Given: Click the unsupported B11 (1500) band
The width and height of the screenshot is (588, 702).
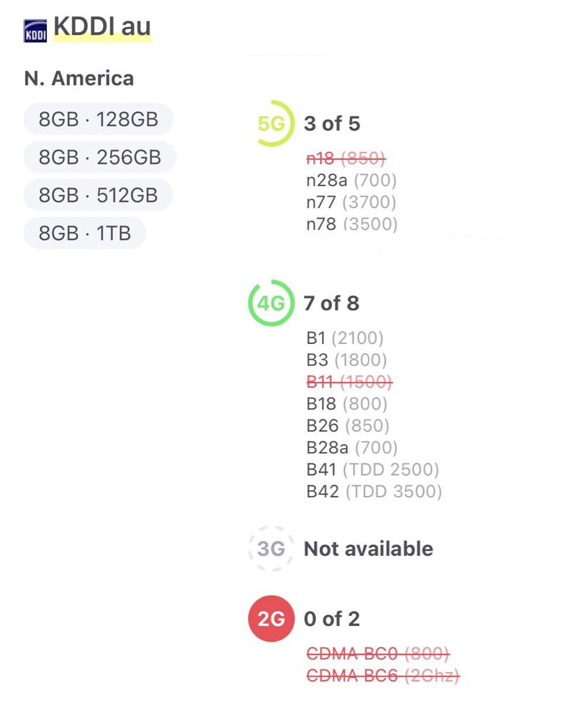Looking at the screenshot, I should [x=349, y=382].
